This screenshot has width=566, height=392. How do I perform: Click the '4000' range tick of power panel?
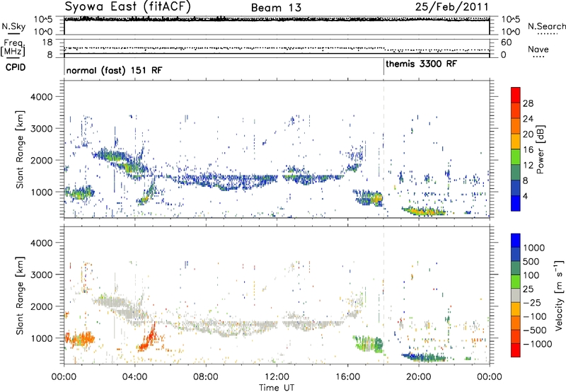point(41,97)
